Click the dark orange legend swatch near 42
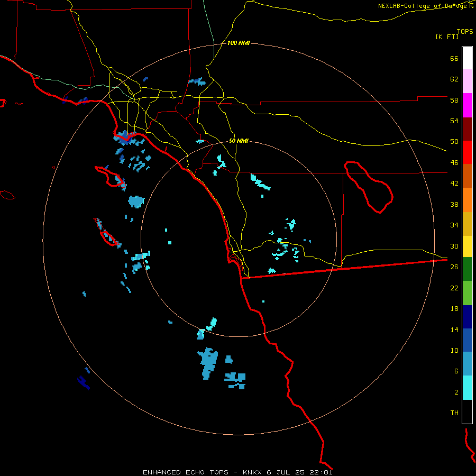The width and height of the screenshot is (476, 476). (467, 176)
